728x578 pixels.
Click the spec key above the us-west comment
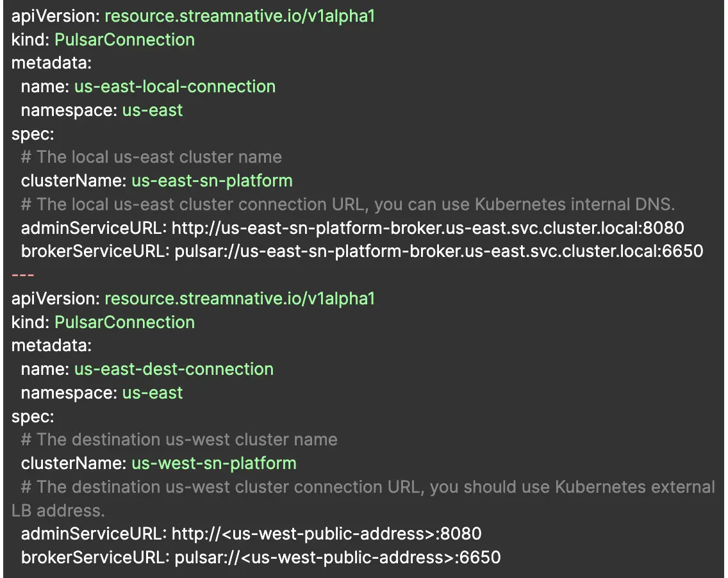point(33,417)
